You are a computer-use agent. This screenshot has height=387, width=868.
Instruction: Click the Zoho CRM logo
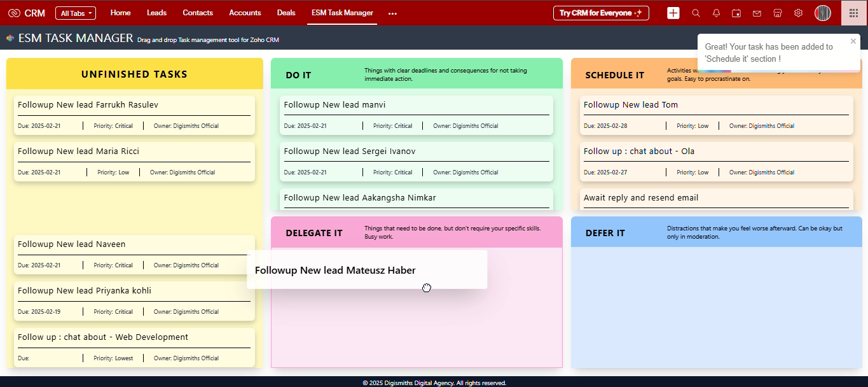tap(27, 13)
